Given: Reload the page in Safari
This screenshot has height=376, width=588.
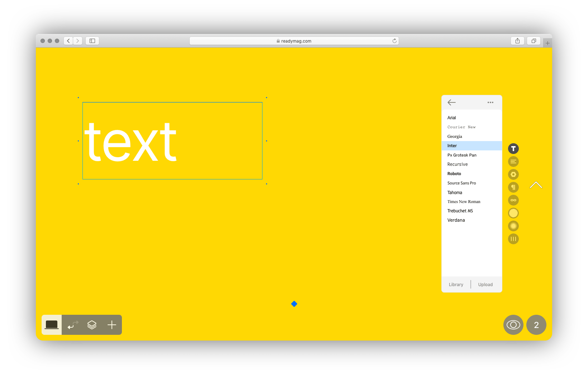Looking at the screenshot, I should coord(394,41).
